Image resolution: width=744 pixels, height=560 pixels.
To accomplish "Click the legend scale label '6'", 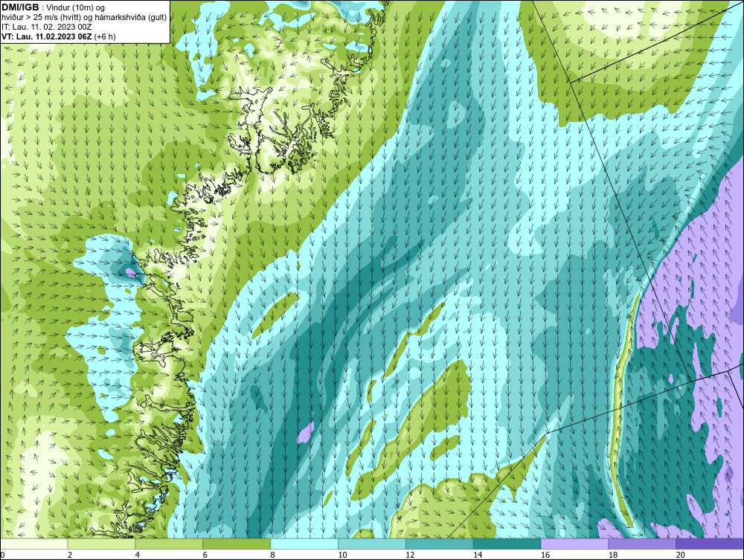I will (205, 555).
